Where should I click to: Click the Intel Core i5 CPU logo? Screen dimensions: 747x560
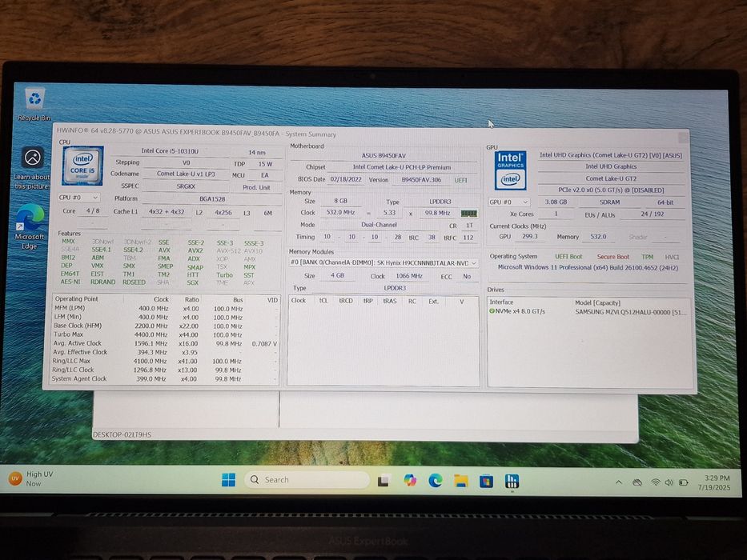(x=83, y=166)
